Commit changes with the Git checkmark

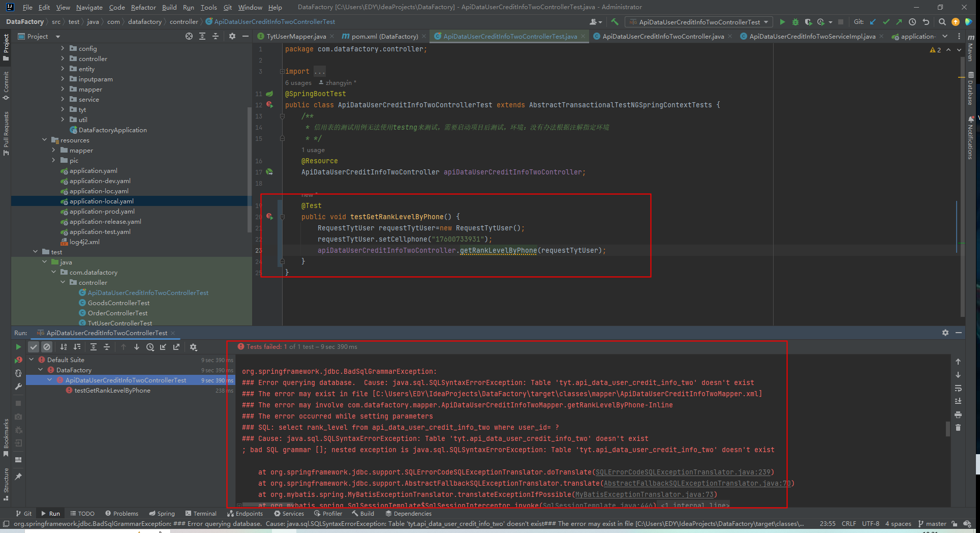(x=886, y=22)
